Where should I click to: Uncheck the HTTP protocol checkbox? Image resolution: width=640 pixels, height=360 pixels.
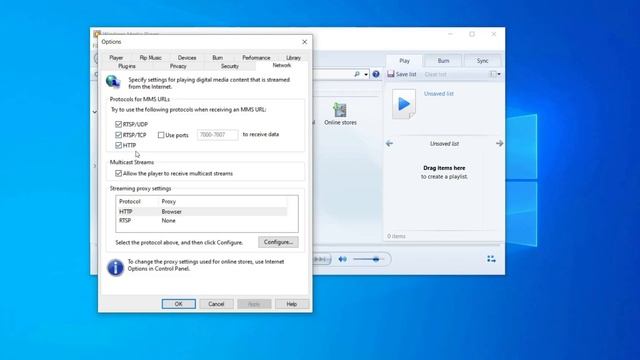(x=118, y=145)
